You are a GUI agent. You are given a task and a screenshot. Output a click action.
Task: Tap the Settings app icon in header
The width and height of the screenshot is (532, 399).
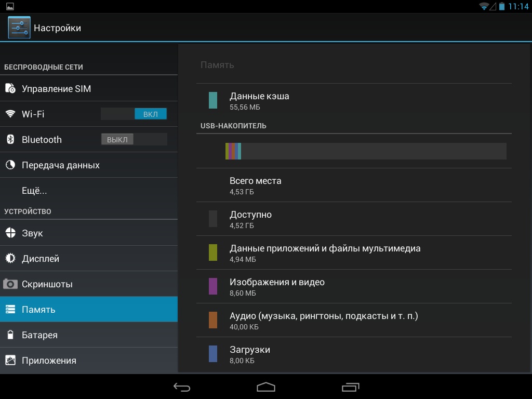coord(19,28)
